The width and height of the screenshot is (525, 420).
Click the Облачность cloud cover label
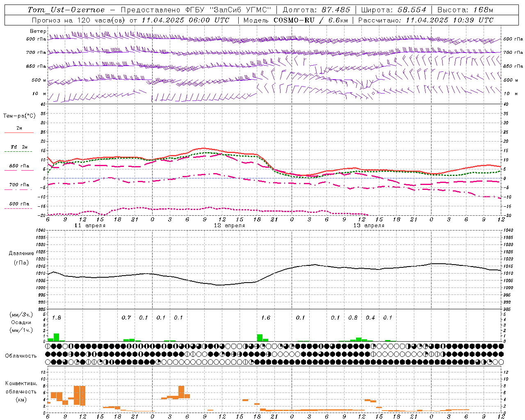[21, 356]
